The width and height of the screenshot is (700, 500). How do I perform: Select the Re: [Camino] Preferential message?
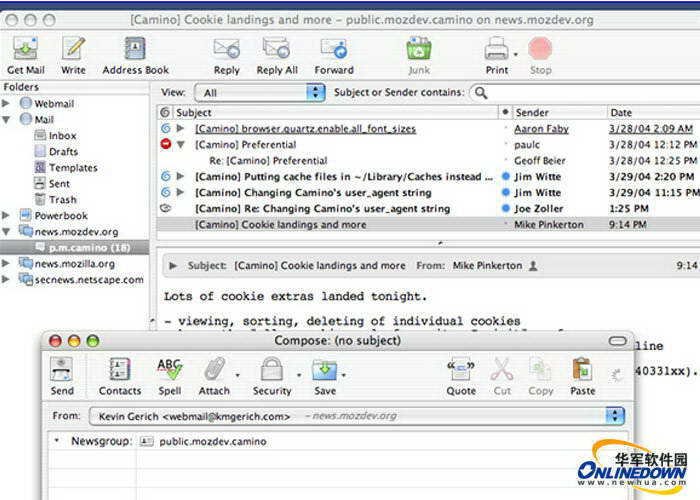coord(268,161)
